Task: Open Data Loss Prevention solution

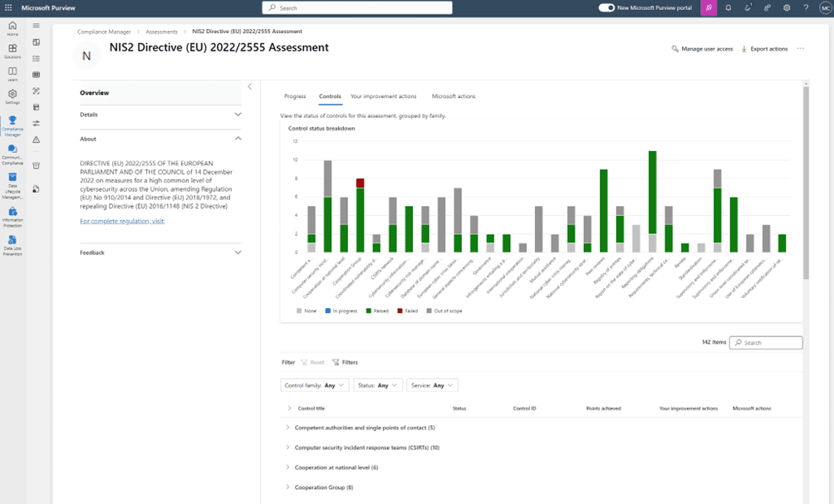Action: (12, 246)
